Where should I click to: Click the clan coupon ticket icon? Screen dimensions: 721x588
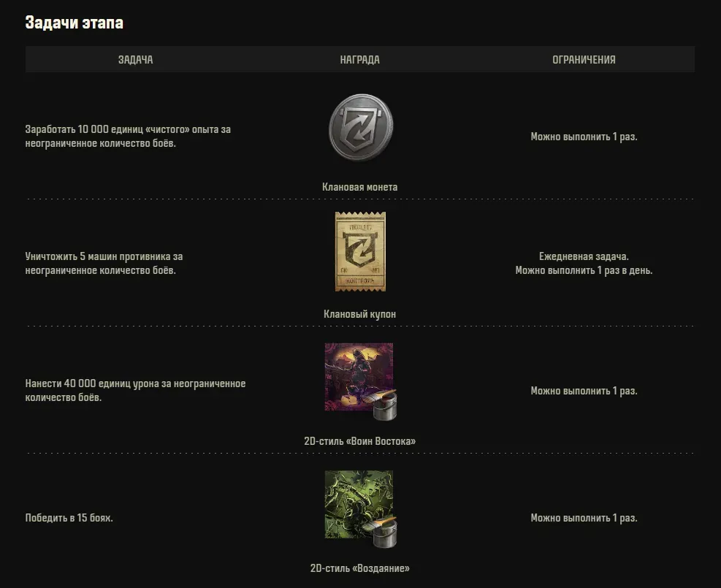(360, 251)
